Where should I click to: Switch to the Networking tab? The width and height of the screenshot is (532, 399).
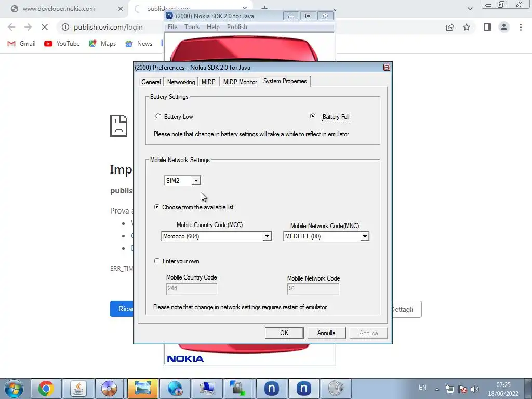pyautogui.click(x=181, y=82)
